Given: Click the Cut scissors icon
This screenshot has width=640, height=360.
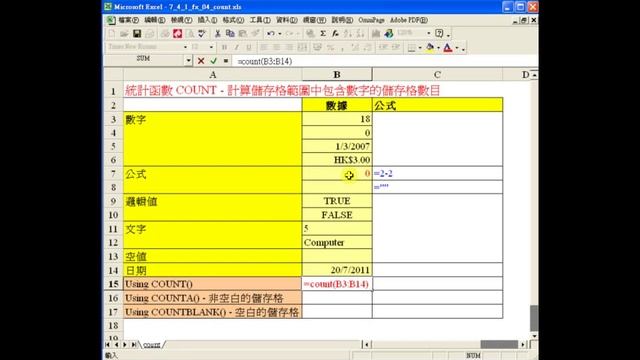Looking at the screenshot, I should (218, 33).
